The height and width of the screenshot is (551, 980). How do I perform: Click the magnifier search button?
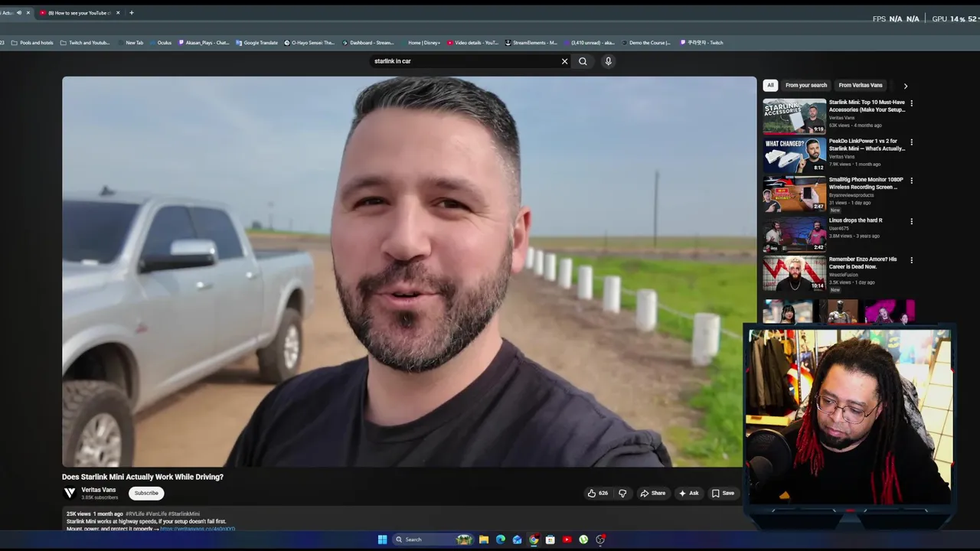[x=583, y=61]
